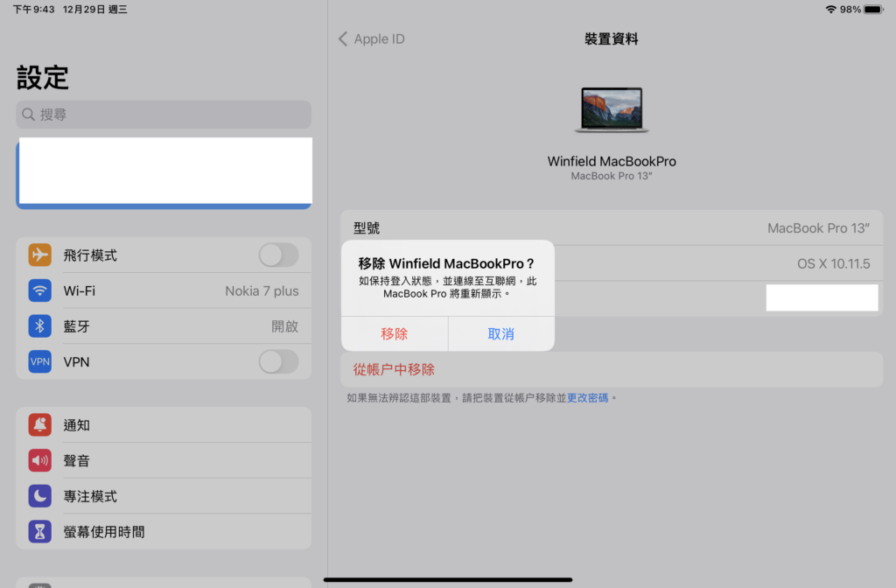This screenshot has width=896, height=588.
Task: Tap the 下午9:43 clock
Action: point(34,9)
